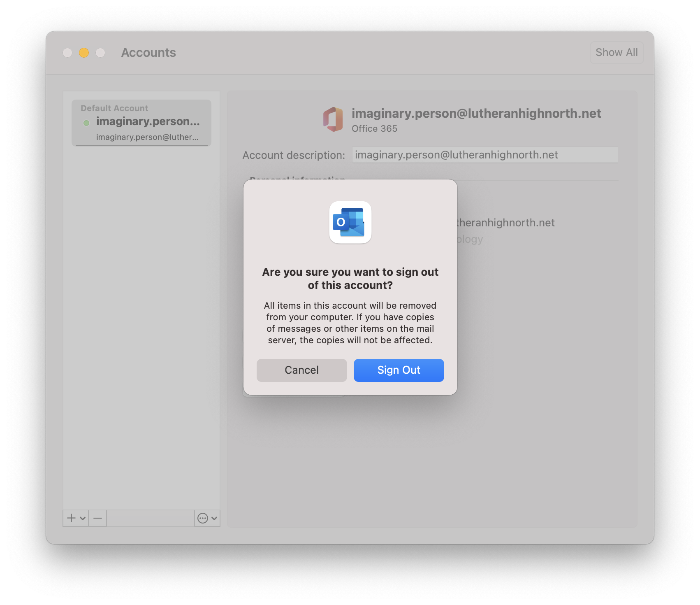Screen dimensions: 700x605
Task: Click the plus add account icon
Action: pos(72,518)
